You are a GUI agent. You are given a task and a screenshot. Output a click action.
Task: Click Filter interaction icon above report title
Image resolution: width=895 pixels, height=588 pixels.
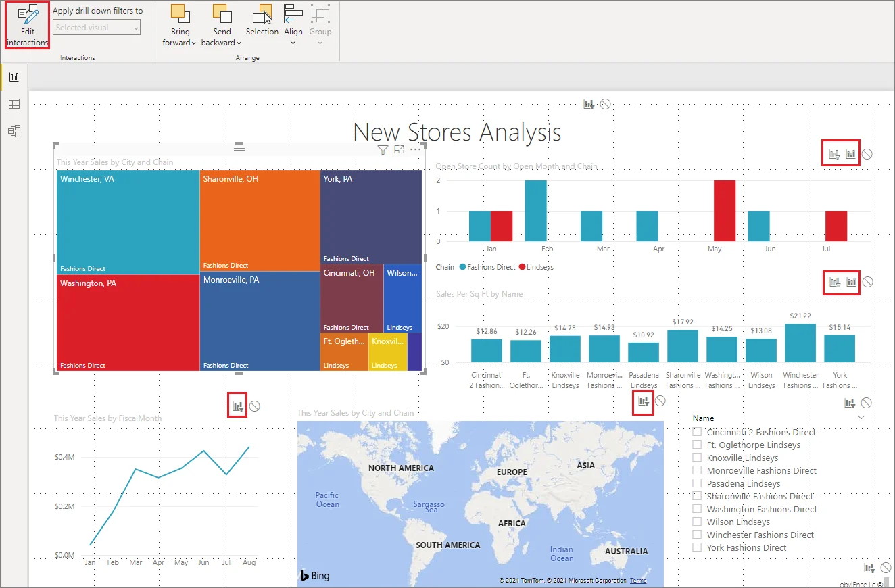point(589,104)
